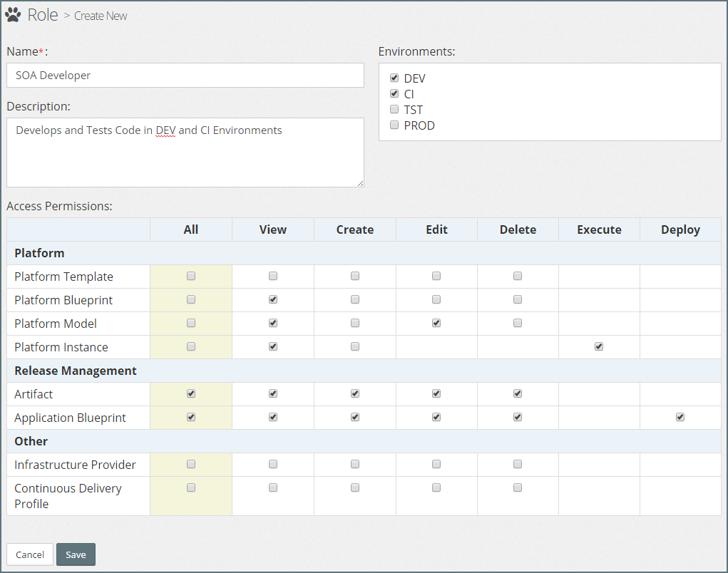Click the paw icon beside Role
The width and height of the screenshot is (728, 573).
[13, 15]
